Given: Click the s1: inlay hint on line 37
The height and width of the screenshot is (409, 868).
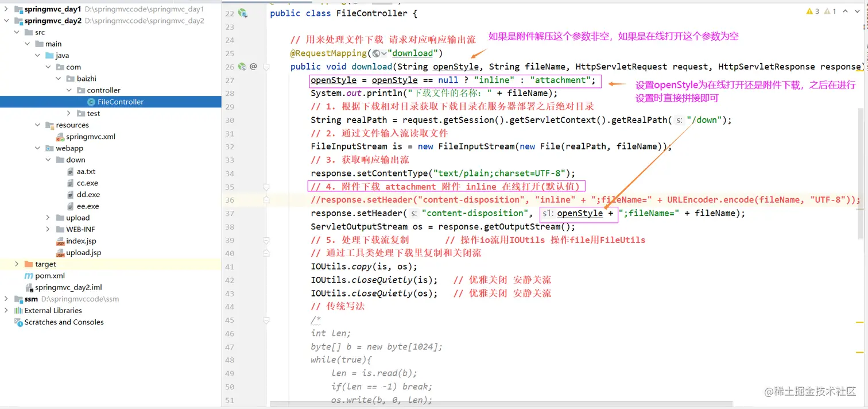Looking at the screenshot, I should 547,214.
